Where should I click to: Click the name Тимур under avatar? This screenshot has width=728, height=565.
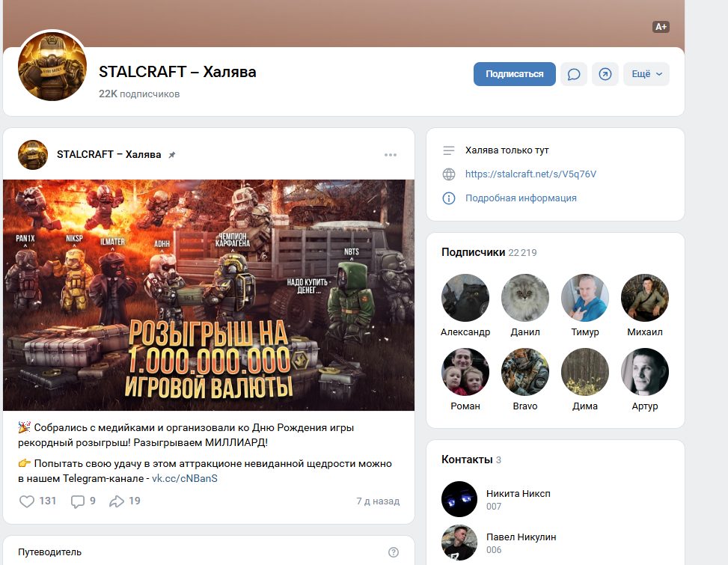point(585,332)
